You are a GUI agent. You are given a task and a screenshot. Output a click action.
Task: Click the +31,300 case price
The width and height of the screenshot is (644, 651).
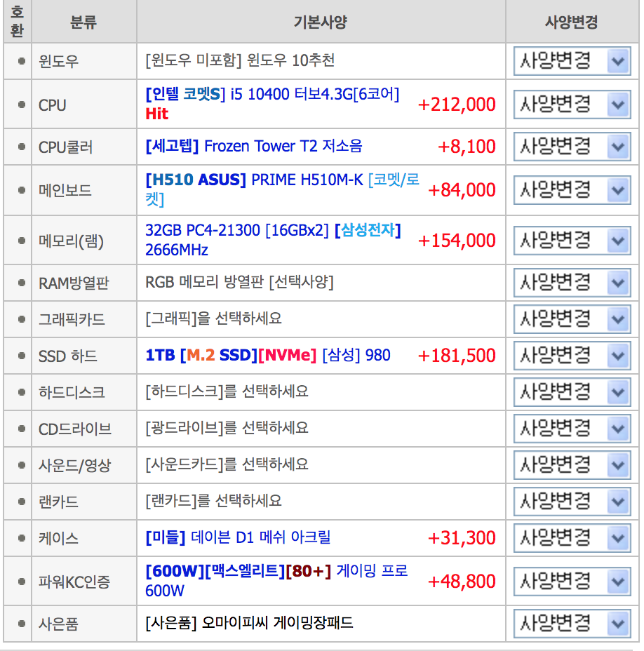tap(462, 538)
